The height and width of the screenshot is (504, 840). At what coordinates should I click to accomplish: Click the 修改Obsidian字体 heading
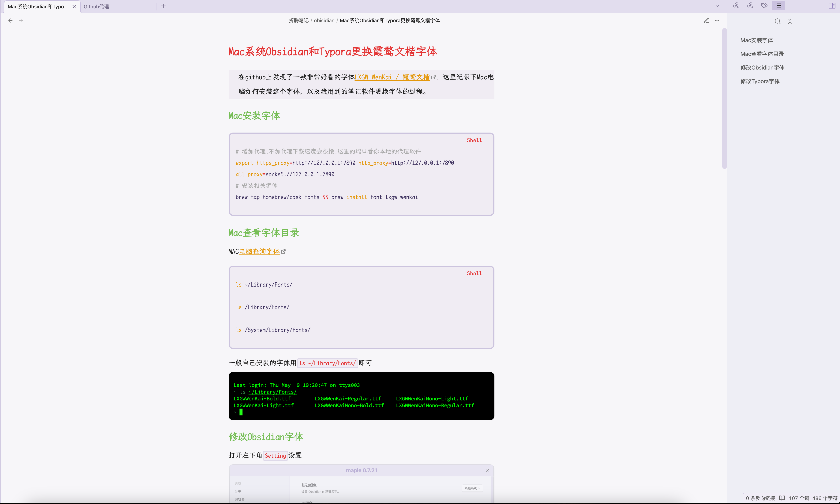[266, 437]
